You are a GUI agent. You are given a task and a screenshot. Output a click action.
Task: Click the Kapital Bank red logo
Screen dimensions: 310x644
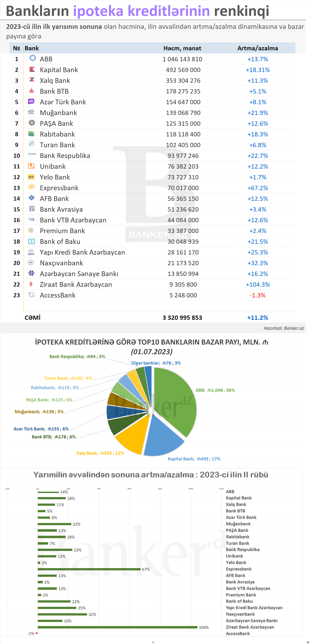point(32,69)
